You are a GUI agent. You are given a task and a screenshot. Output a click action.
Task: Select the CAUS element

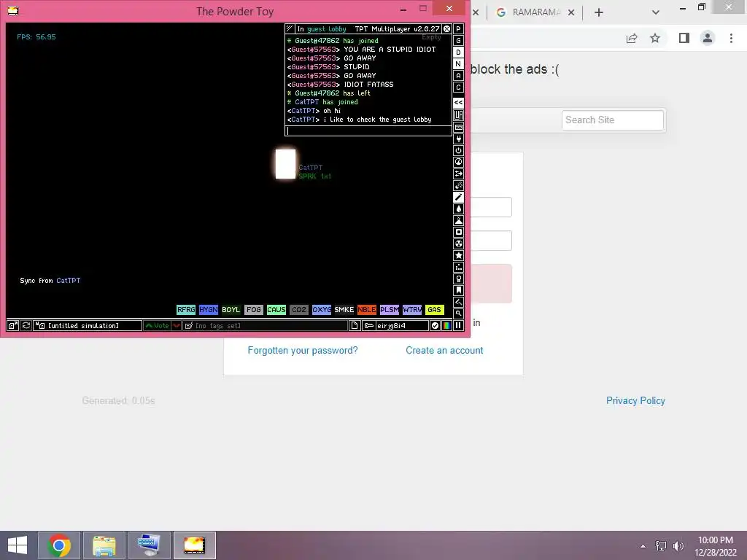276,309
